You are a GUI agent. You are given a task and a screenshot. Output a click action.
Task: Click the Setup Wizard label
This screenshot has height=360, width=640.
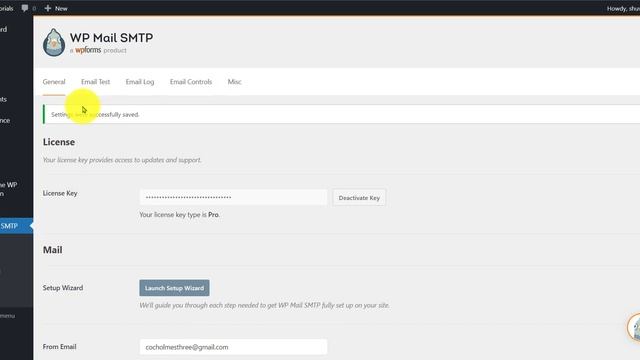63,288
